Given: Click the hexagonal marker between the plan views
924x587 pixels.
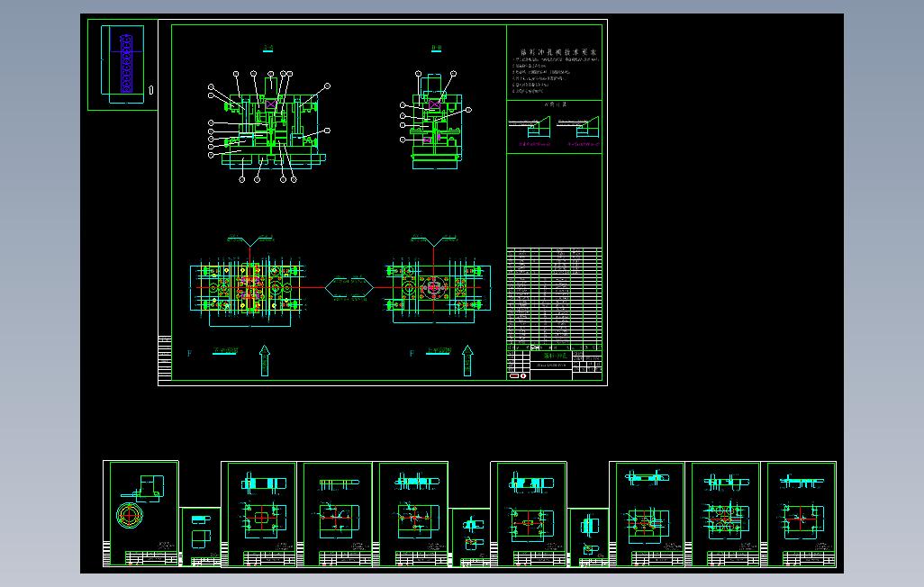Looking at the screenshot, I should [349, 287].
